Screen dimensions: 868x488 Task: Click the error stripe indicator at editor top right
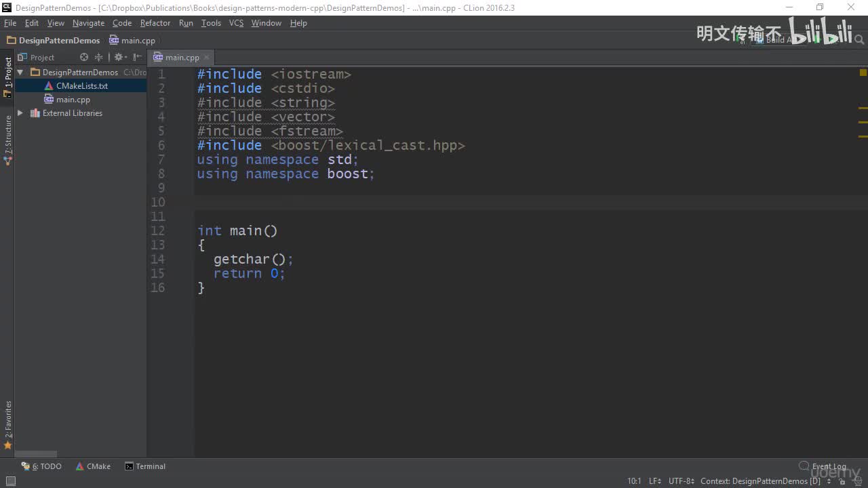click(x=863, y=73)
